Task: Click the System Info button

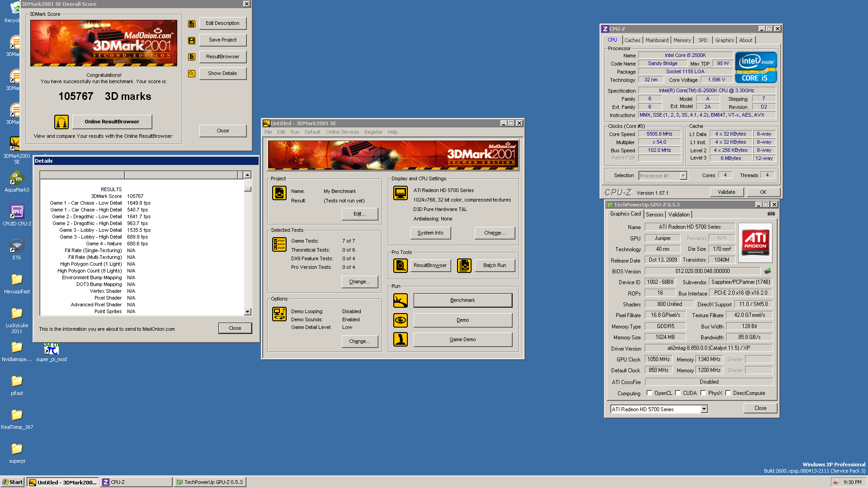Action: click(430, 233)
